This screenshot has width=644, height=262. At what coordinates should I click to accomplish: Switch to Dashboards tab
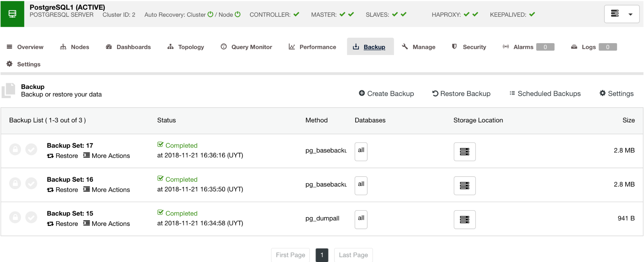[x=128, y=47]
